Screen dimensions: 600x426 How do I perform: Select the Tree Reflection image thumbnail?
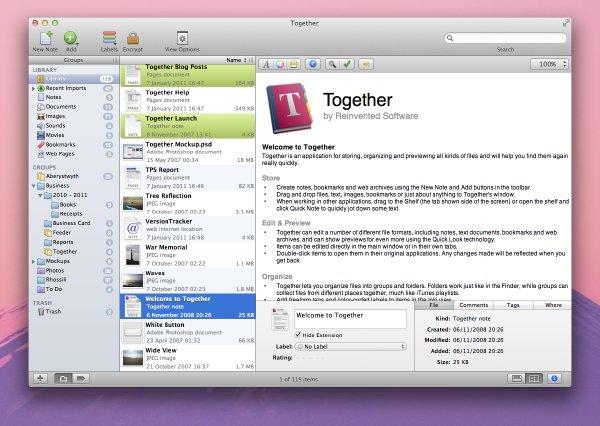pyautogui.click(x=133, y=204)
